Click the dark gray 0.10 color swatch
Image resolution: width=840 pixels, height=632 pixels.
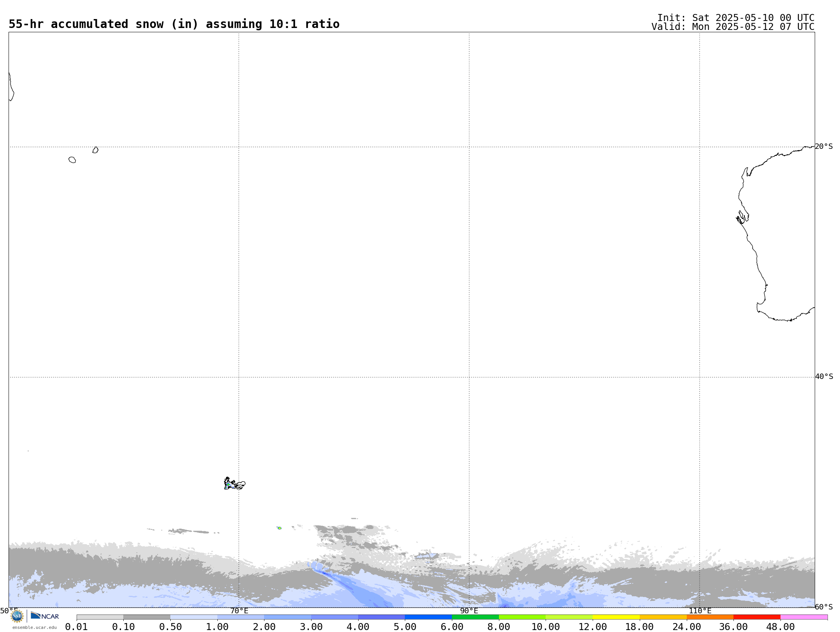pos(147,617)
